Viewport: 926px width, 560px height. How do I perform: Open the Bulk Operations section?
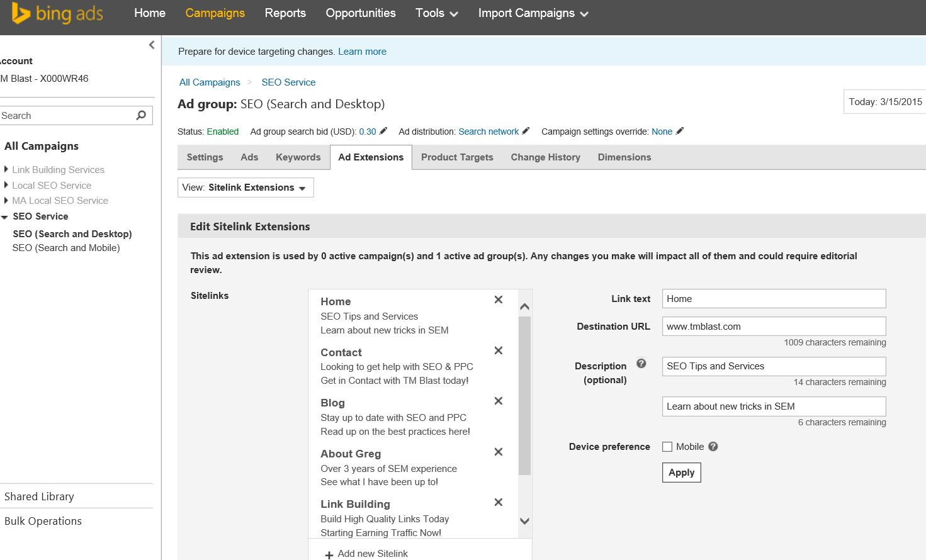tap(43, 521)
